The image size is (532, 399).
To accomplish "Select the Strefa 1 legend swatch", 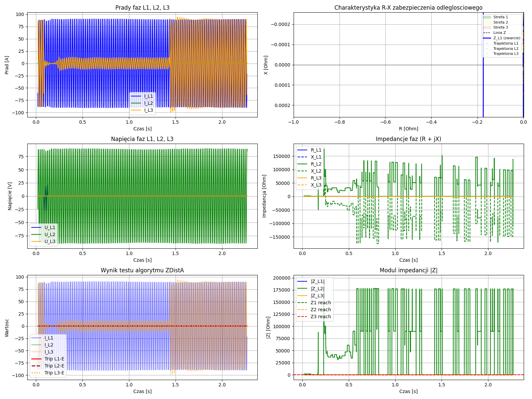I will [487, 17].
